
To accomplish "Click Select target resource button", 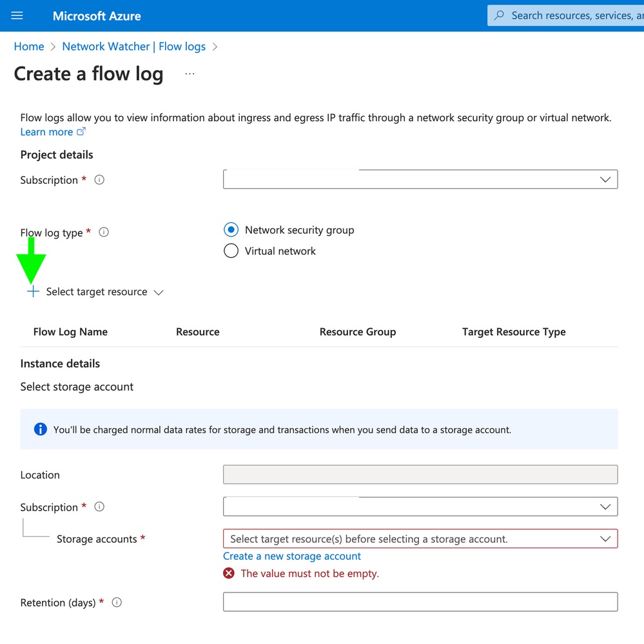I will coord(95,291).
